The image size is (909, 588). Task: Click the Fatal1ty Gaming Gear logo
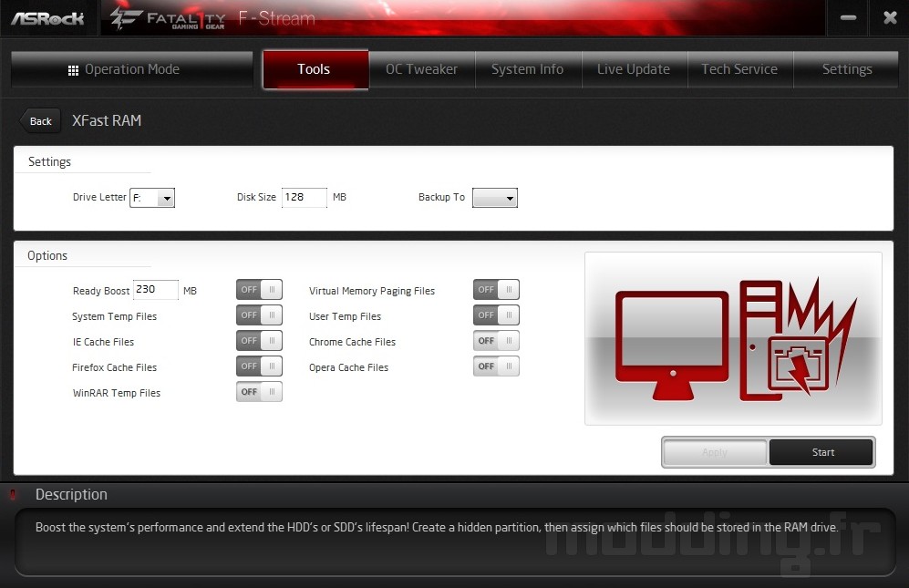point(168,18)
